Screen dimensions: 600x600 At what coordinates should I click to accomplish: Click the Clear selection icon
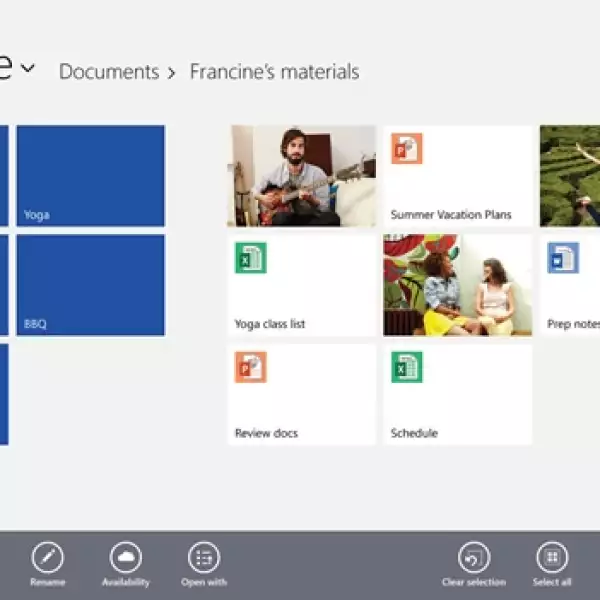click(474, 557)
